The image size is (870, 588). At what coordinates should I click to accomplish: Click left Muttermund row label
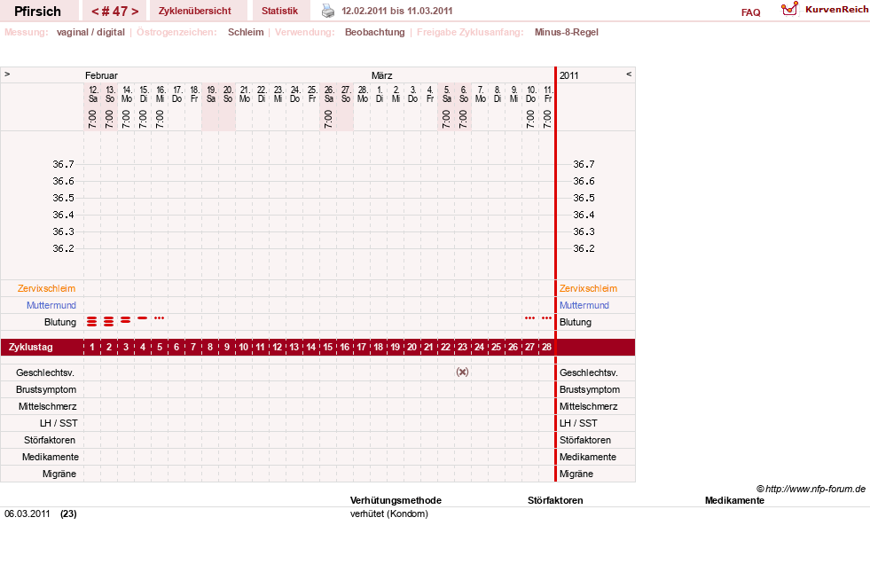[x=51, y=305]
